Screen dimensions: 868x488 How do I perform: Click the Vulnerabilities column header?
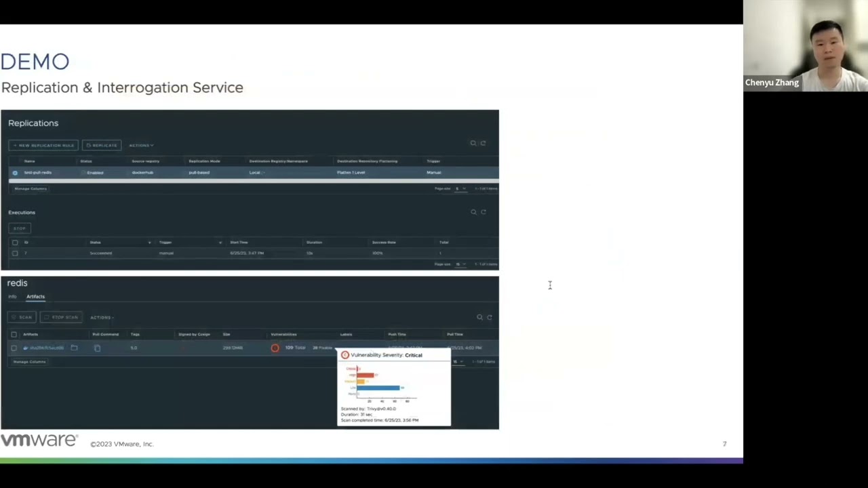[x=283, y=334]
